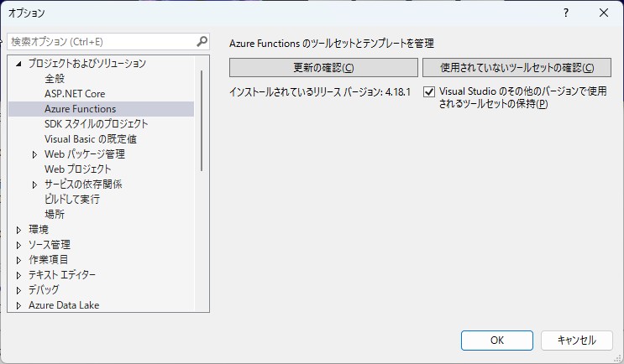Collapse プロジェクトおよびソリューション node

pos(18,64)
